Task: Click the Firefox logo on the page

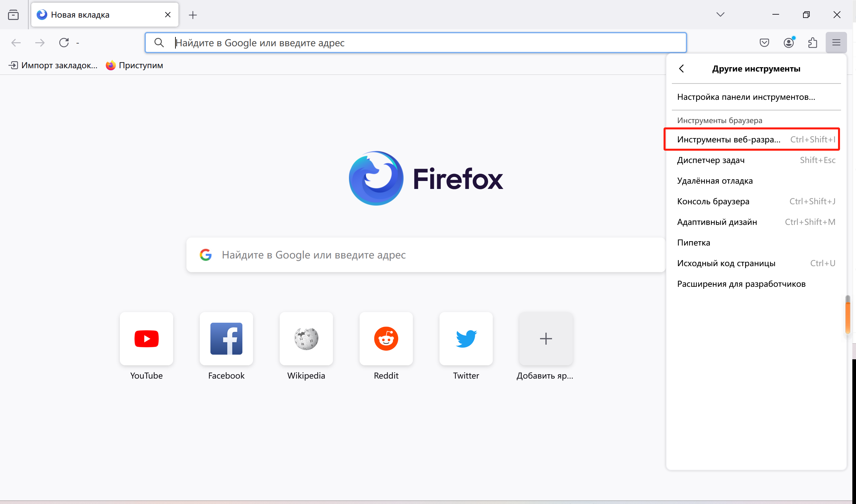Action: [x=426, y=178]
